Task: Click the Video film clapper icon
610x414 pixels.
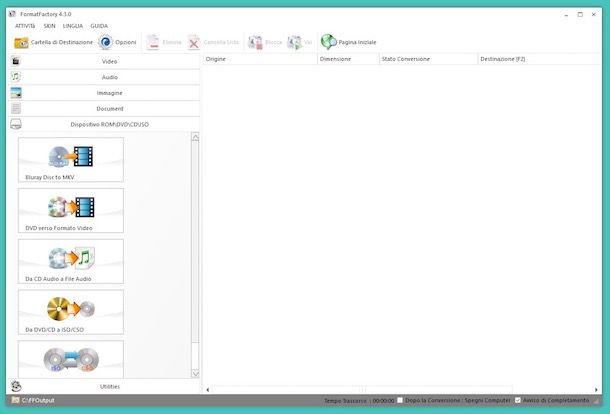Action: click(x=16, y=61)
